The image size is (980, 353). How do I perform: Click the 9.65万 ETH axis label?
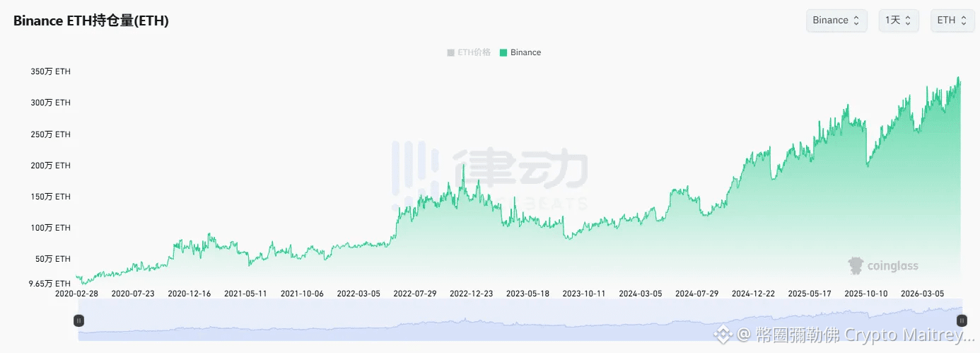tap(49, 283)
